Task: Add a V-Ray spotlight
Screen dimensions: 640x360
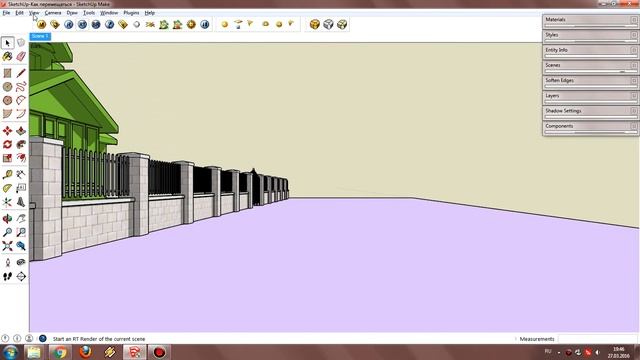Action: click(250, 24)
